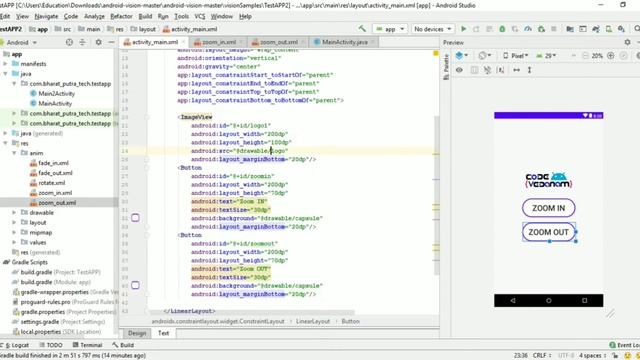Click the Debug app bug icon
This screenshot has width=640, height=360.
(x=502, y=29)
